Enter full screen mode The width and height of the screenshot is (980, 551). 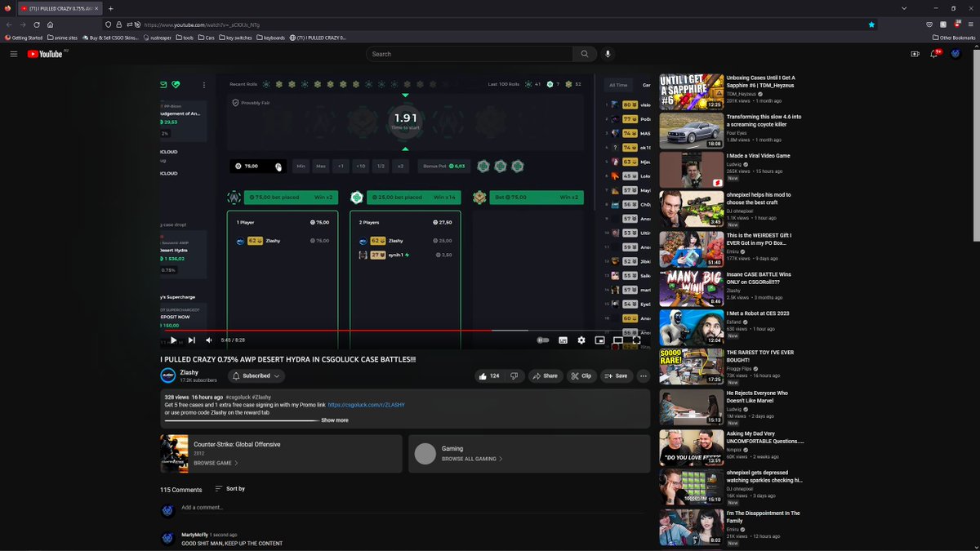click(x=637, y=340)
